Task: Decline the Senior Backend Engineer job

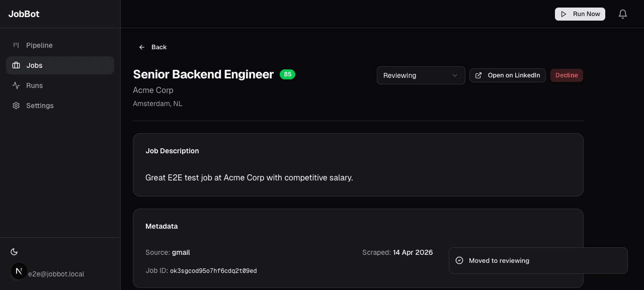Action: coord(567,75)
